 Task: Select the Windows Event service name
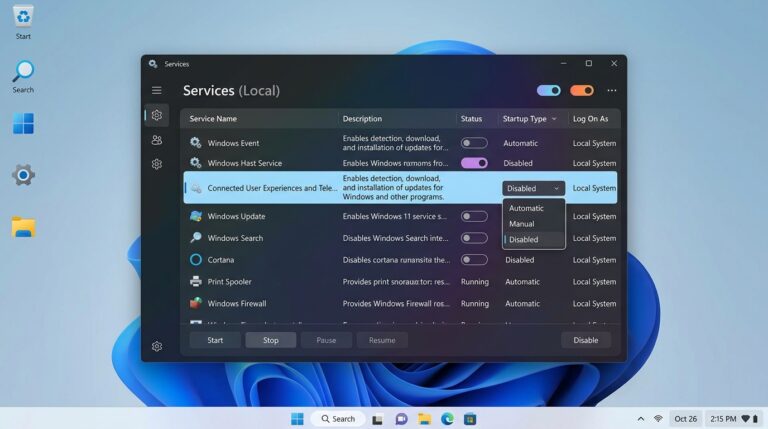tap(233, 143)
